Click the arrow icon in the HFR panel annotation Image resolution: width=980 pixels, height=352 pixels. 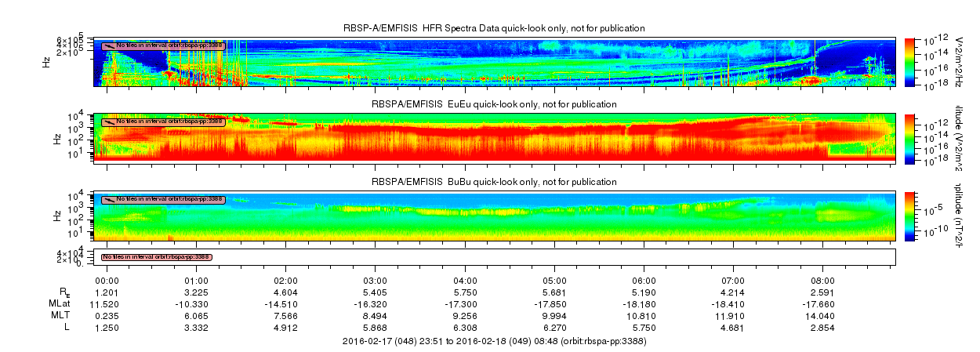[x=108, y=45]
